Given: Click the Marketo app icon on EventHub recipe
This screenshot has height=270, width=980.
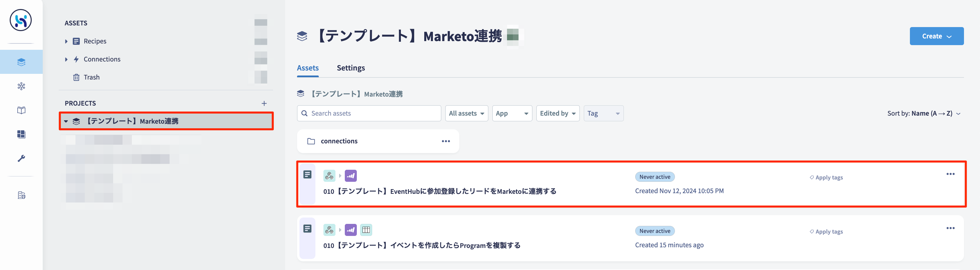Looking at the screenshot, I should [351, 175].
